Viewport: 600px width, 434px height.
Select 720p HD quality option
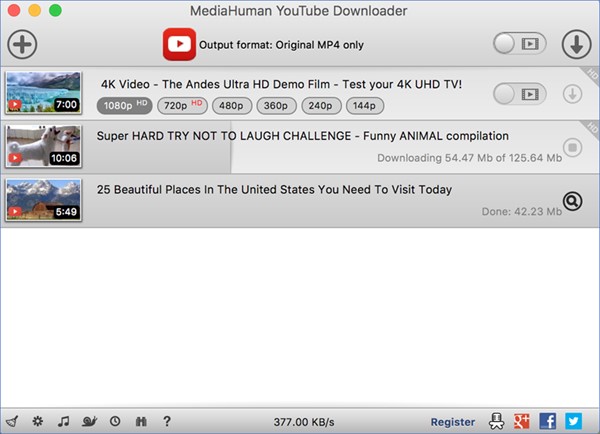click(182, 105)
